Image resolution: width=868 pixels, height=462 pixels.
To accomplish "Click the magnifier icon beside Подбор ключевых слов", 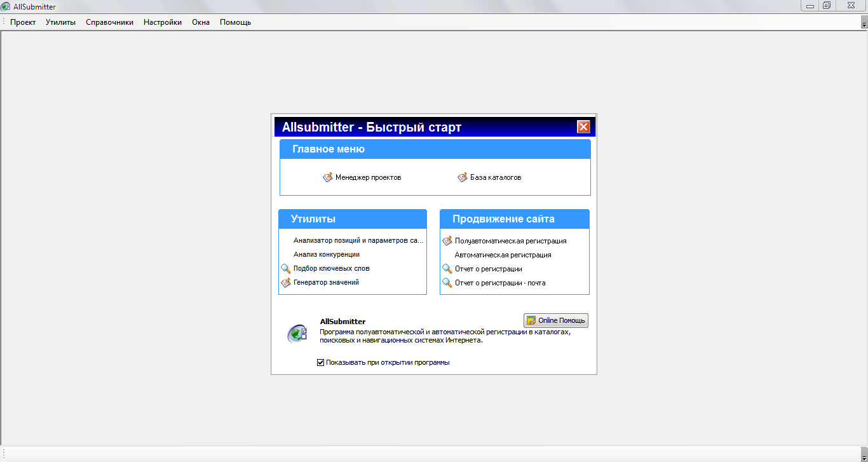I will [x=286, y=269].
